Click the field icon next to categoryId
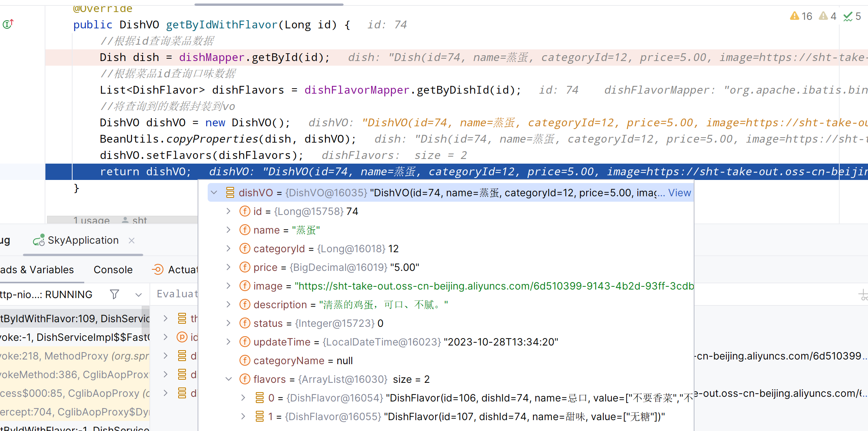This screenshot has width=868, height=431. [245, 248]
